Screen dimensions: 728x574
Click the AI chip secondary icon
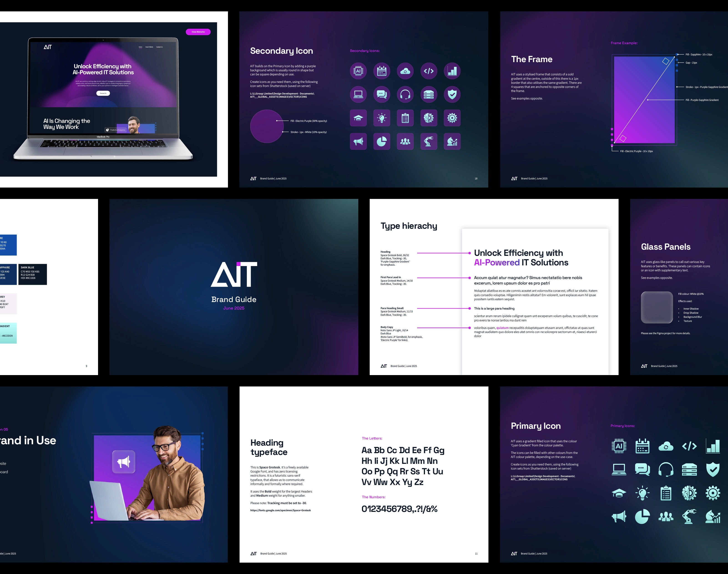click(358, 71)
